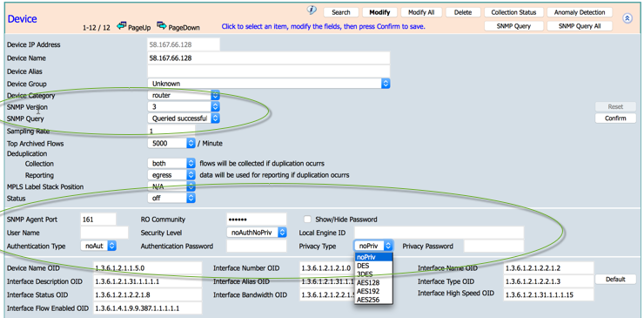Click the 'MPLS Label Stack Position' label

45,186
